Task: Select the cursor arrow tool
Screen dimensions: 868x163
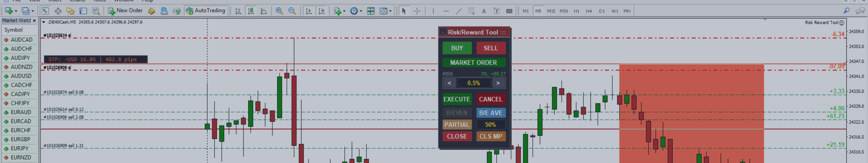Action: (404, 11)
